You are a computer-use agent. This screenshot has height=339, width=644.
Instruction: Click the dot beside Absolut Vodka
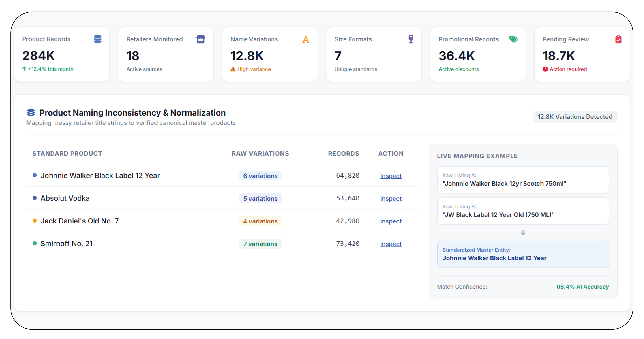pyautogui.click(x=35, y=198)
